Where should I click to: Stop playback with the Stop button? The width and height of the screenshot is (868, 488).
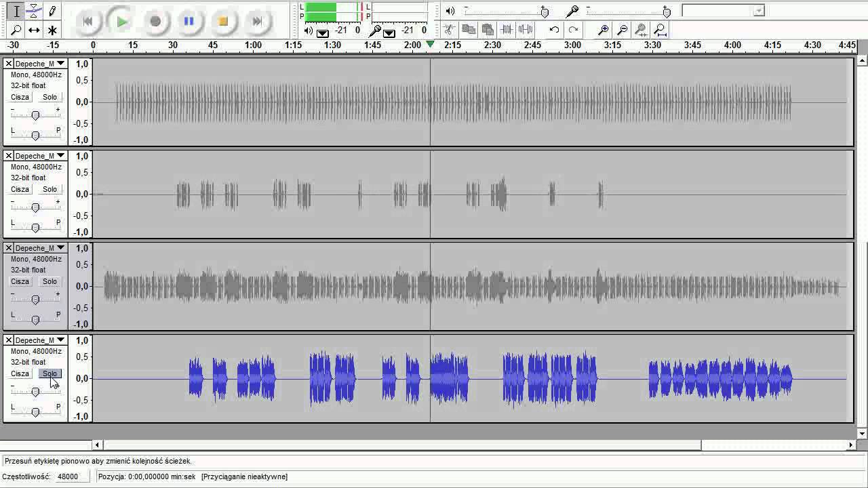[x=223, y=21]
